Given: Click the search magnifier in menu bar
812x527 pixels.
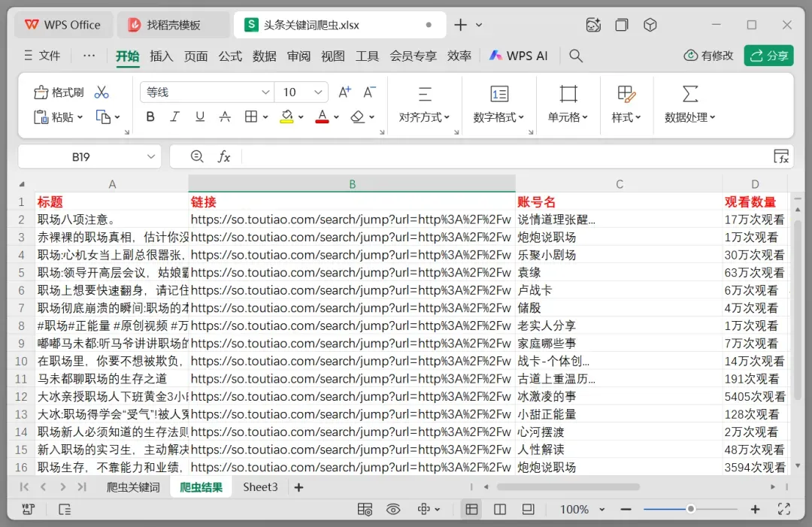Looking at the screenshot, I should [576, 56].
